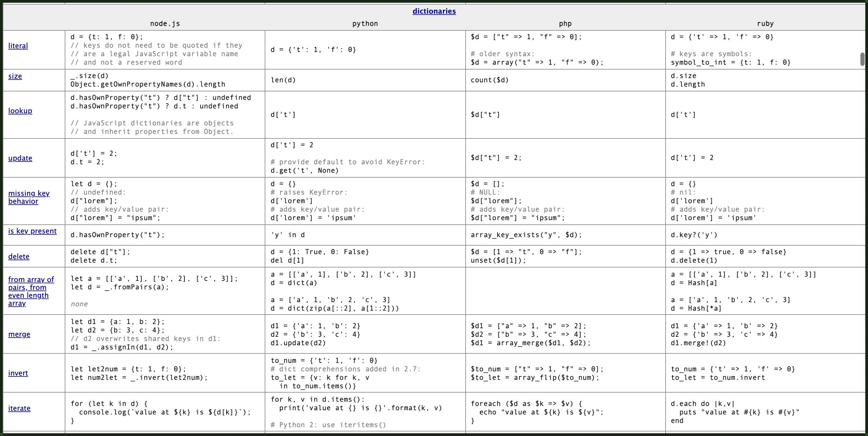Click the node.js column header
This screenshot has height=436, width=868.
[x=165, y=24]
